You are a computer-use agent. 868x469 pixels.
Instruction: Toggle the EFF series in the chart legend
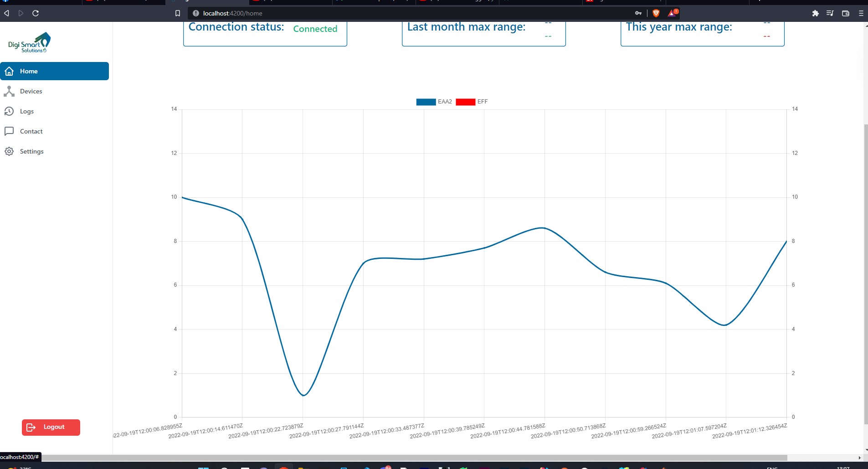pyautogui.click(x=474, y=101)
